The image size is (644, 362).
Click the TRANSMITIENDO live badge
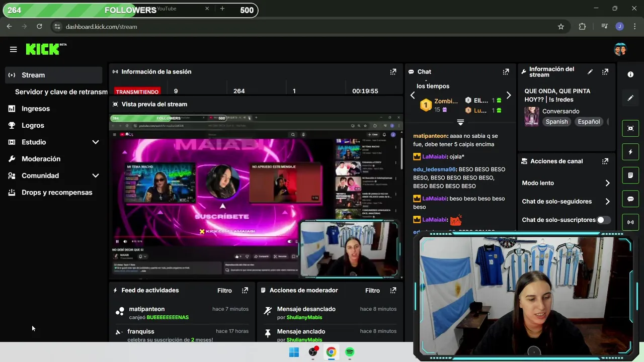click(x=137, y=92)
